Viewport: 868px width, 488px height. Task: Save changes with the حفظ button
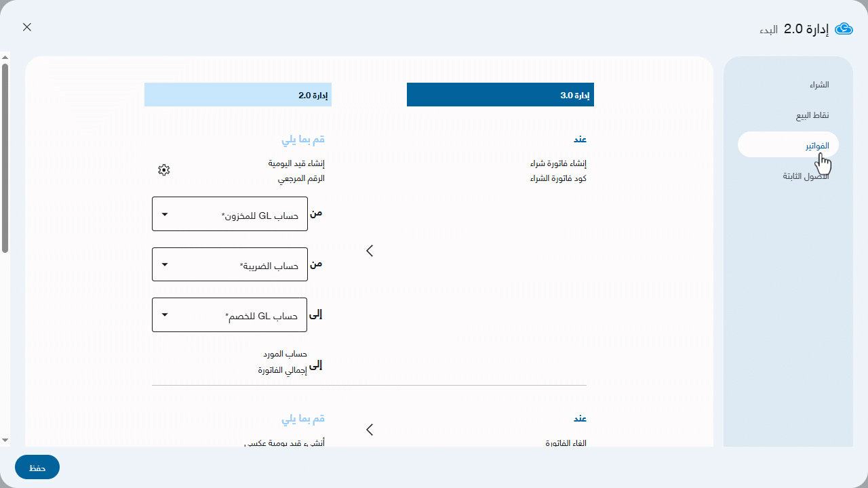[37, 467]
